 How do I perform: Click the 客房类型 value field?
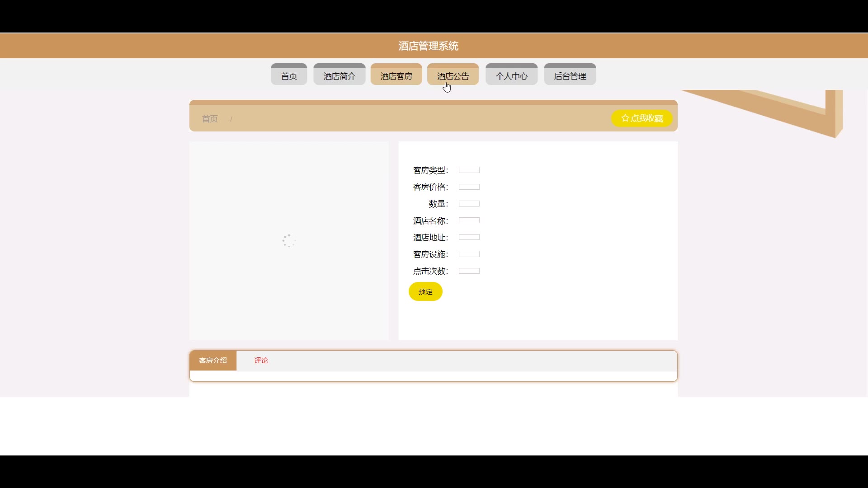[469, 170]
